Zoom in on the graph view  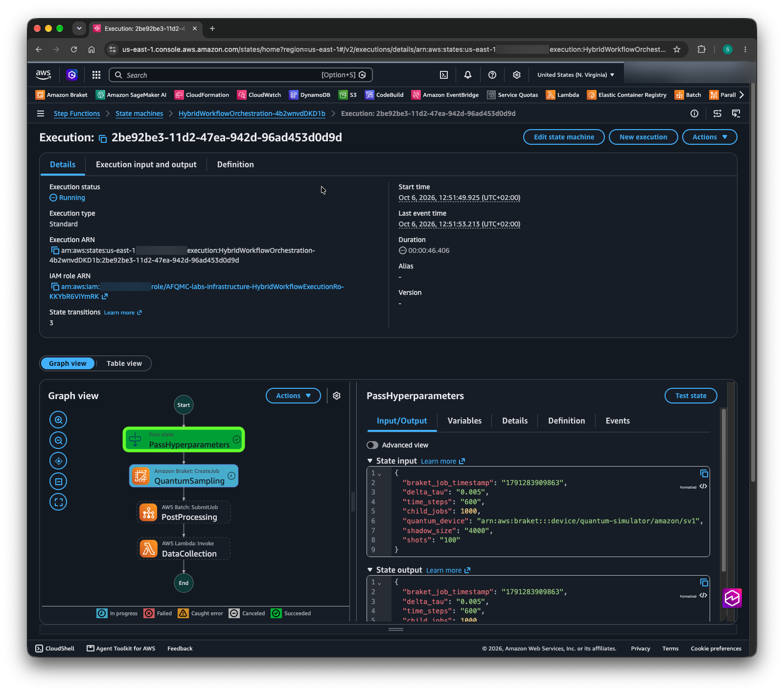58,420
